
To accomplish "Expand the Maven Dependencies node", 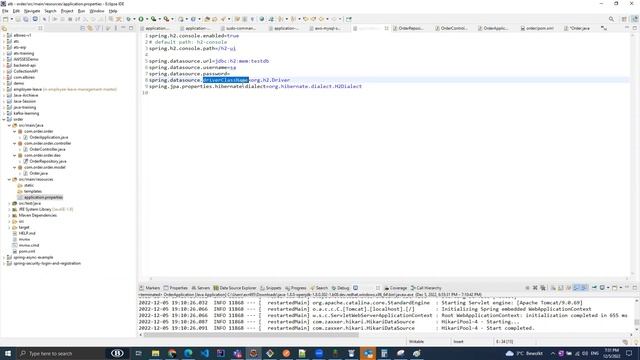I will pos(9,215).
